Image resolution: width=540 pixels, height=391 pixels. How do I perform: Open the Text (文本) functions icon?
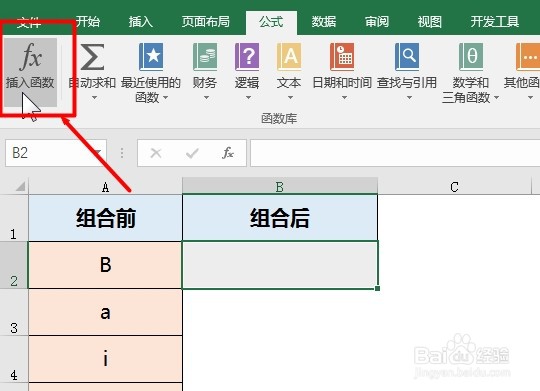pyautogui.click(x=289, y=56)
